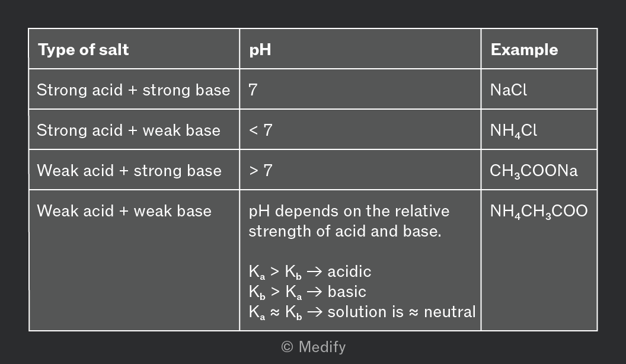This screenshot has height=364, width=626.
Task: Click the 'Ka > Kb → acidic' line
Action: coord(310,272)
